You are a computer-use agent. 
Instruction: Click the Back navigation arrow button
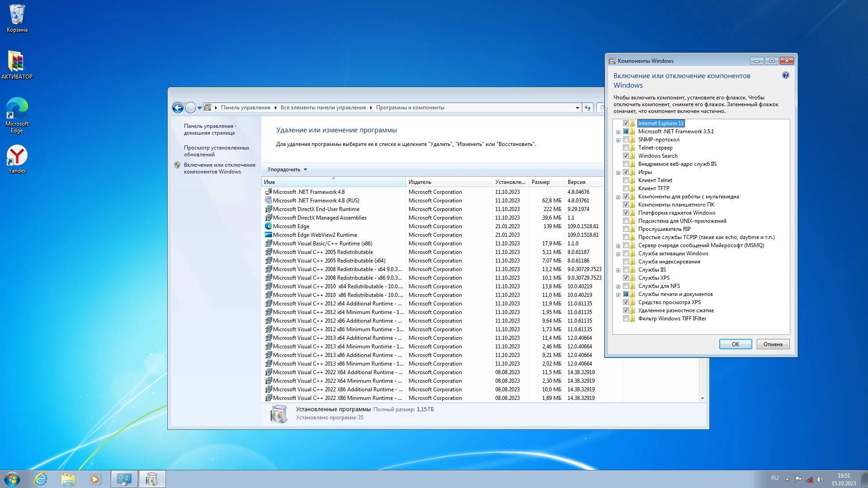click(178, 108)
